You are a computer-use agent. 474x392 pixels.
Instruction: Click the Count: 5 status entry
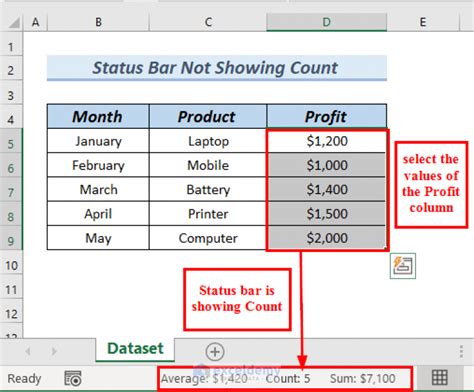[x=288, y=379]
